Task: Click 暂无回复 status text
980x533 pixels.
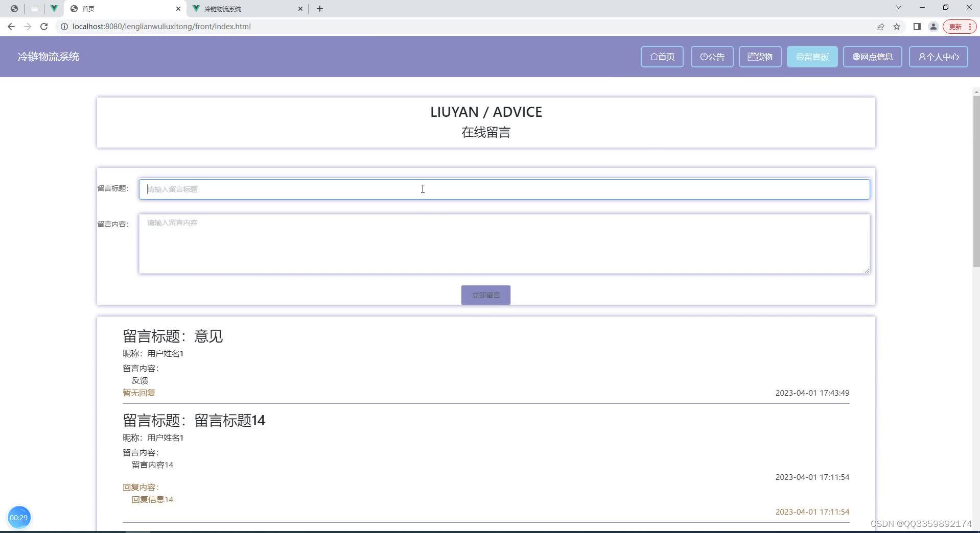Action: coord(139,393)
